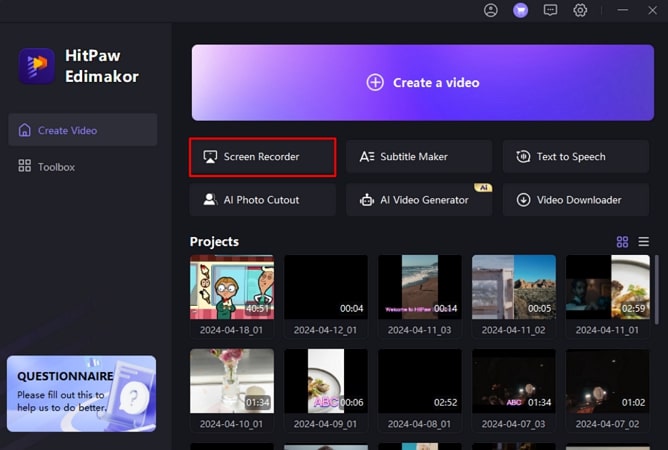Open the settings gear icon
Viewport: 668px width, 450px height.
[580, 10]
